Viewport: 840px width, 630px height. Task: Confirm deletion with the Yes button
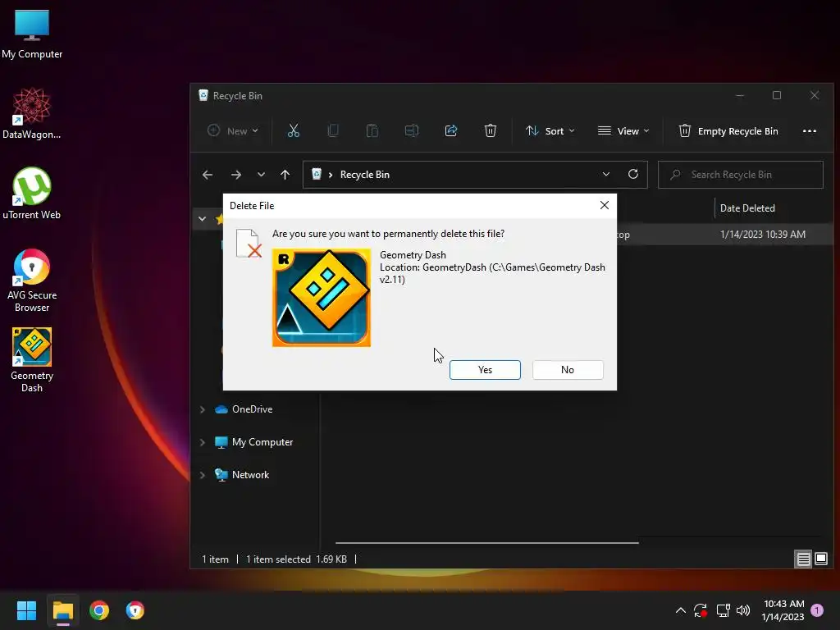tap(485, 370)
